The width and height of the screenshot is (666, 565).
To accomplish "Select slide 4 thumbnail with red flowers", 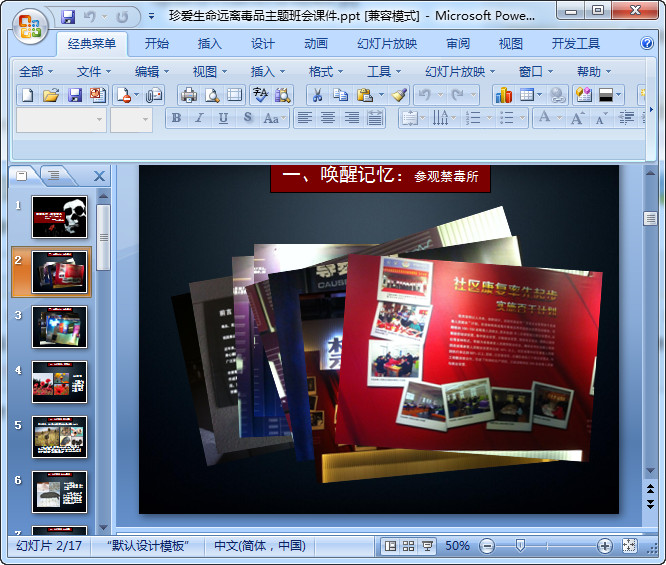I will click(x=59, y=382).
